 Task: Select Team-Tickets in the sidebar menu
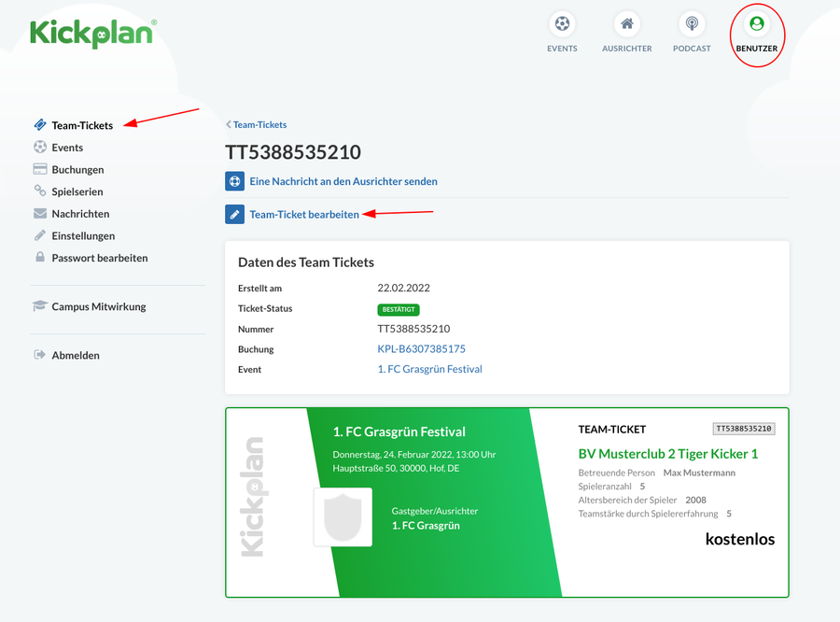[x=82, y=125]
